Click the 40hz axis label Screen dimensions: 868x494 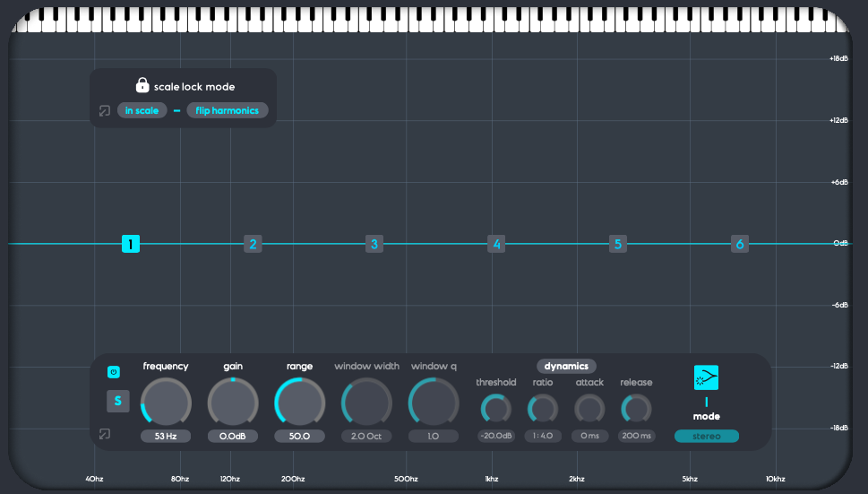click(x=94, y=479)
